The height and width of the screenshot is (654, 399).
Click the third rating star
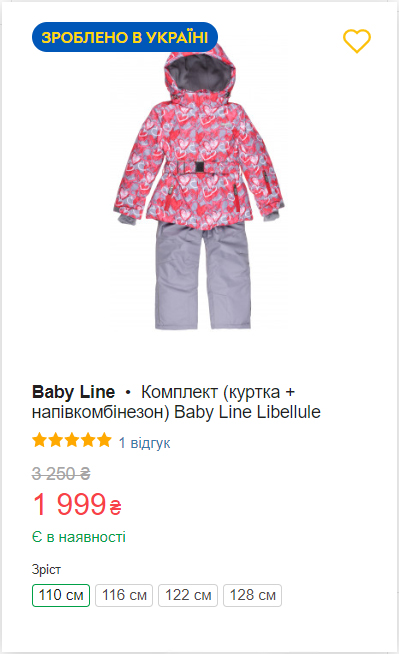(x=72, y=440)
